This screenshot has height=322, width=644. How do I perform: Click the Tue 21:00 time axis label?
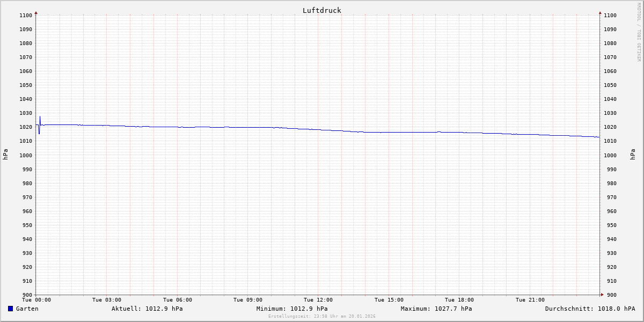coord(530,300)
